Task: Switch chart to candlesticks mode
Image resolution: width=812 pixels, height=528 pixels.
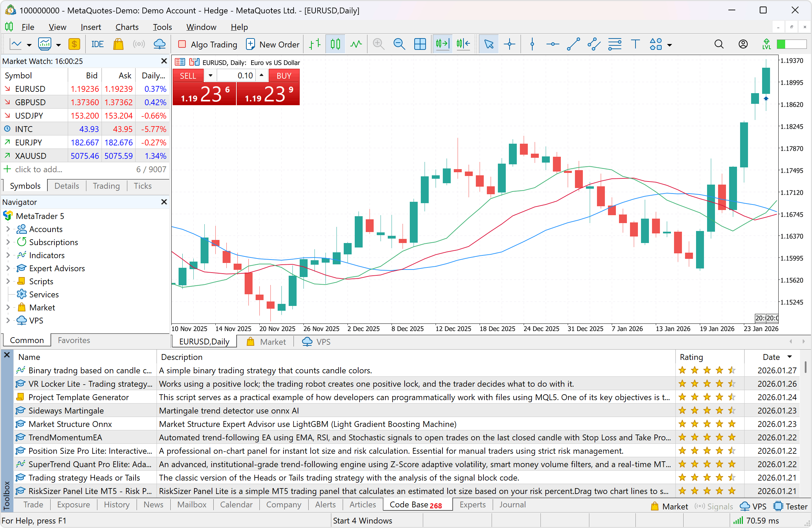Action: (x=335, y=44)
